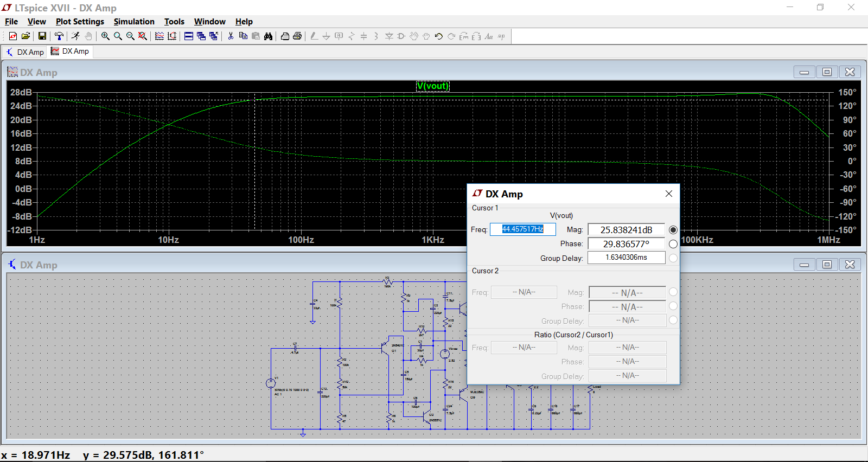Click Cursor 1 Freq input field
The image size is (868, 462).
523,229
